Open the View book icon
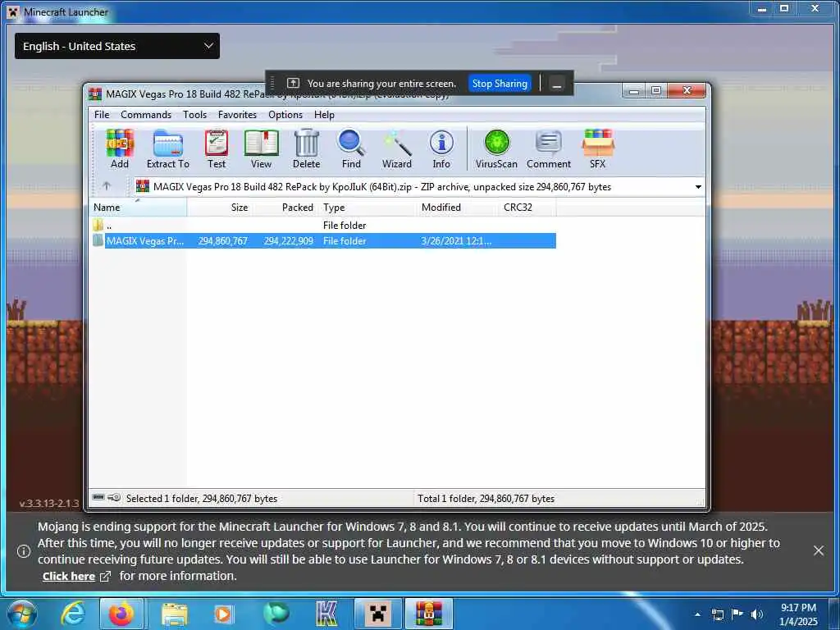 tap(261, 149)
